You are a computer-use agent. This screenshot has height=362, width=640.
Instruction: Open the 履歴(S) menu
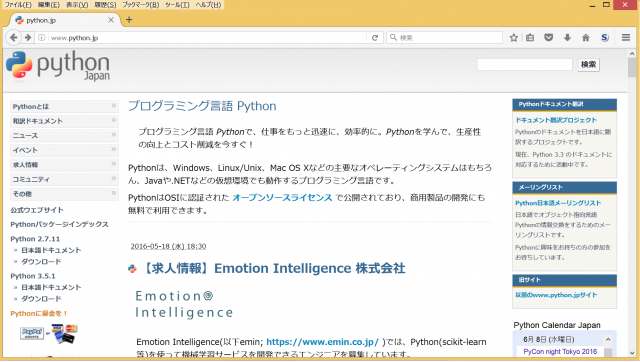[105, 4]
